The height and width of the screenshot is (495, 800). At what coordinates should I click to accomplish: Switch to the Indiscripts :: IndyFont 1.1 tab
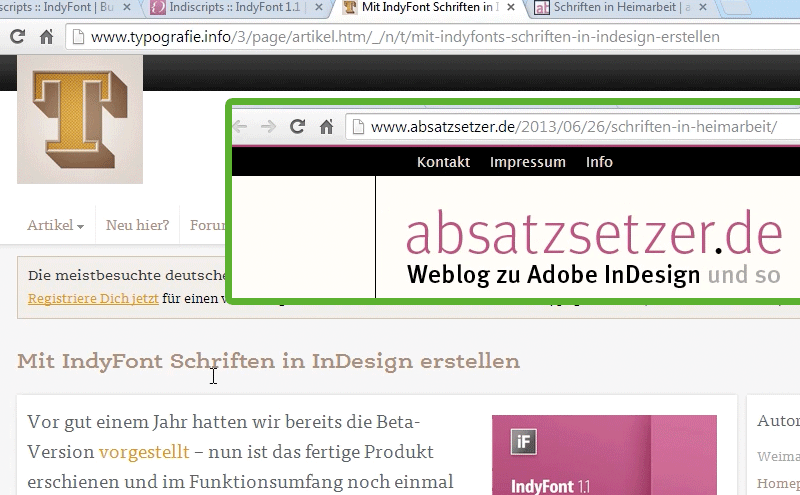pos(235,7)
